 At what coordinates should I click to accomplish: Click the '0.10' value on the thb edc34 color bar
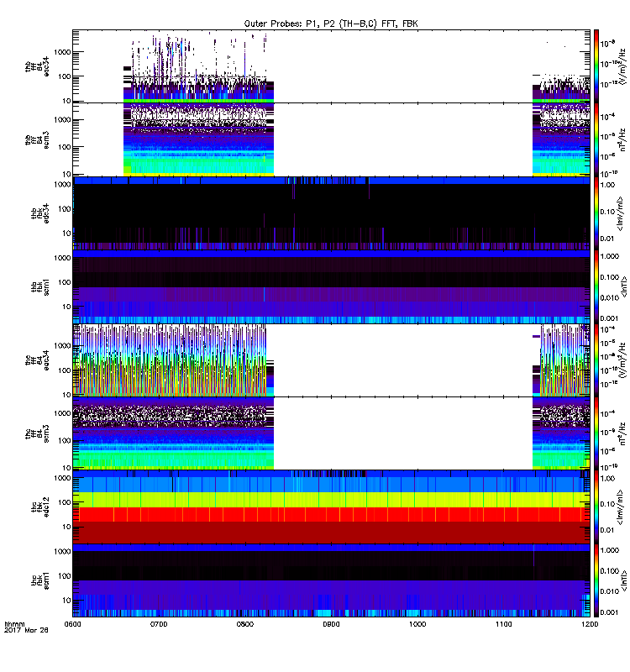607,212
